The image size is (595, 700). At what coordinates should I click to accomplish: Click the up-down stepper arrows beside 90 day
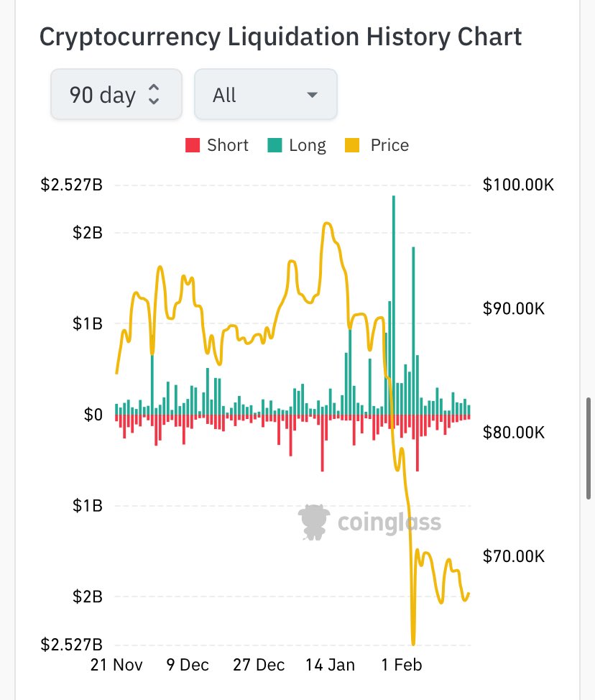(154, 94)
